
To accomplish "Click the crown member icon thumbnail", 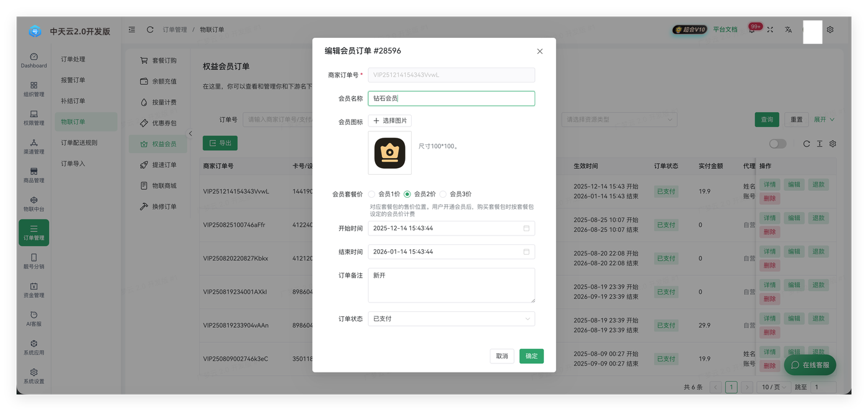I will point(390,152).
